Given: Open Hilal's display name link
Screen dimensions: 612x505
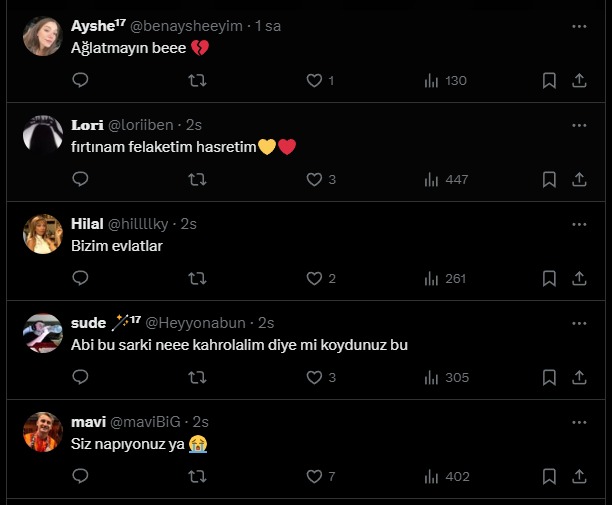Looking at the screenshot, I should point(88,224).
